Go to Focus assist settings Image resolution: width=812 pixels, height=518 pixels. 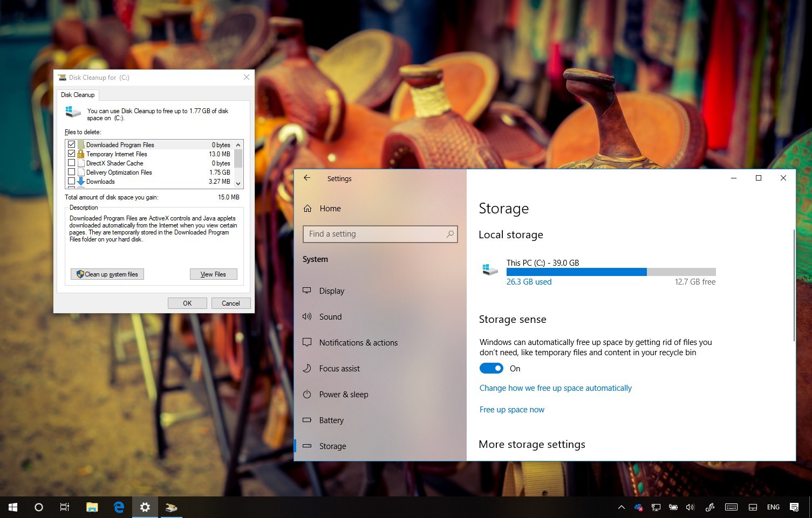380,369
